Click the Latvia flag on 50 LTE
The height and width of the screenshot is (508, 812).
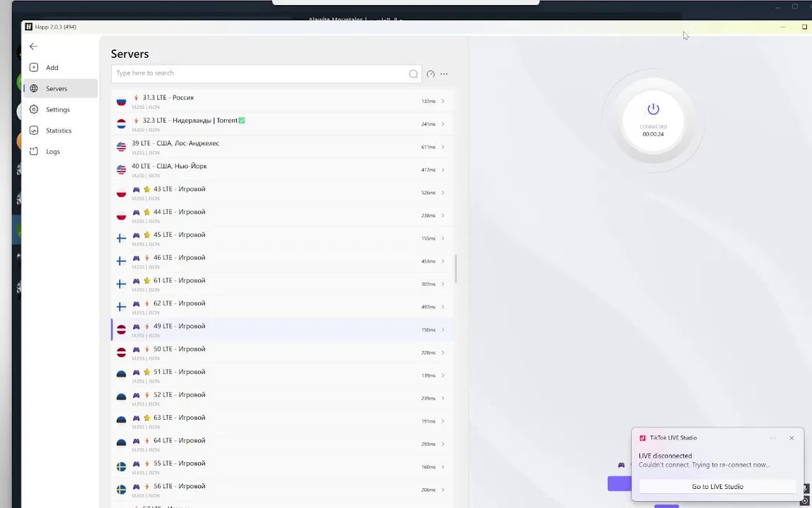121,353
